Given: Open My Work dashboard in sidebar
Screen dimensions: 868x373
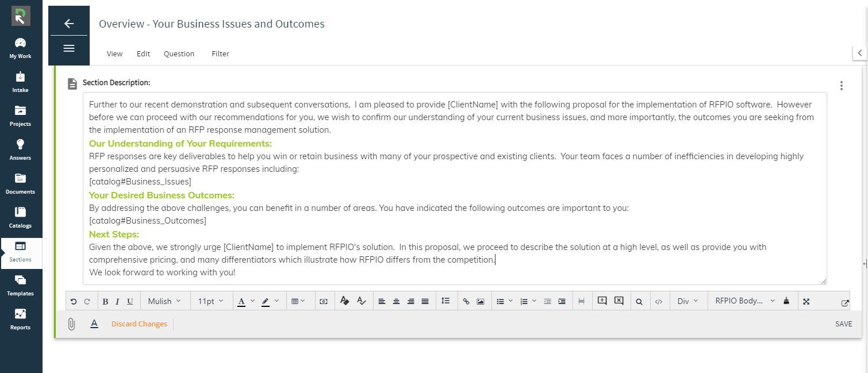Looking at the screenshot, I should pyautogui.click(x=21, y=48).
